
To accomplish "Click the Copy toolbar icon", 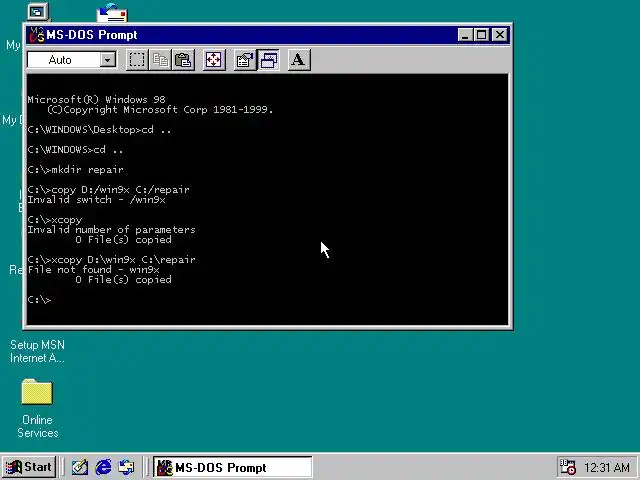I will 160,60.
